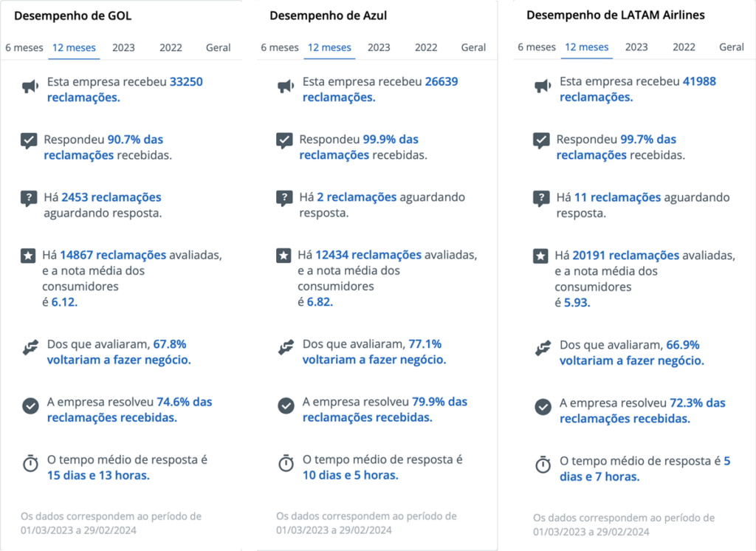Image resolution: width=756 pixels, height=551 pixels.
Task: Open the Geral tab for Azul
Action: 473,47
